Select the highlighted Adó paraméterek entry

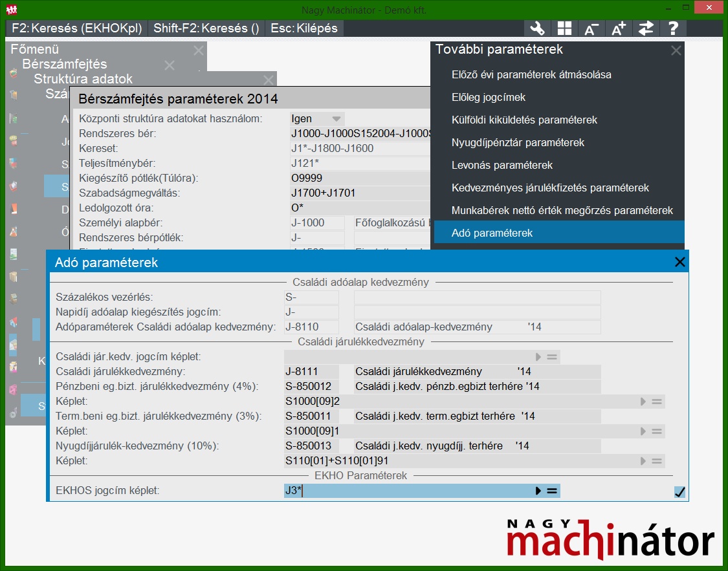(559, 232)
